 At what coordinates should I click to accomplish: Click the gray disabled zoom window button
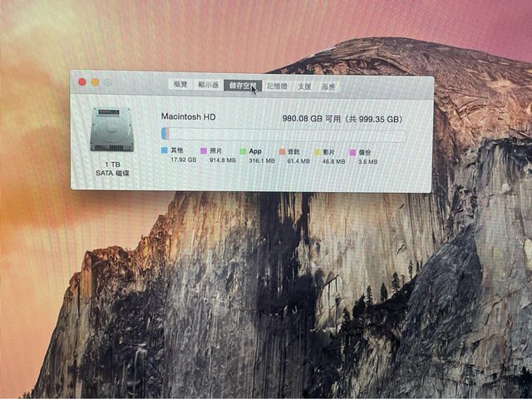[107, 82]
